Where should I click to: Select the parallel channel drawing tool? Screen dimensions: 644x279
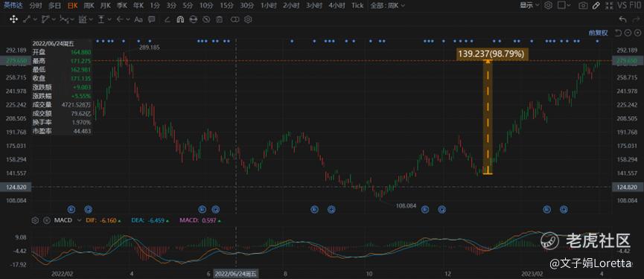coord(45,19)
